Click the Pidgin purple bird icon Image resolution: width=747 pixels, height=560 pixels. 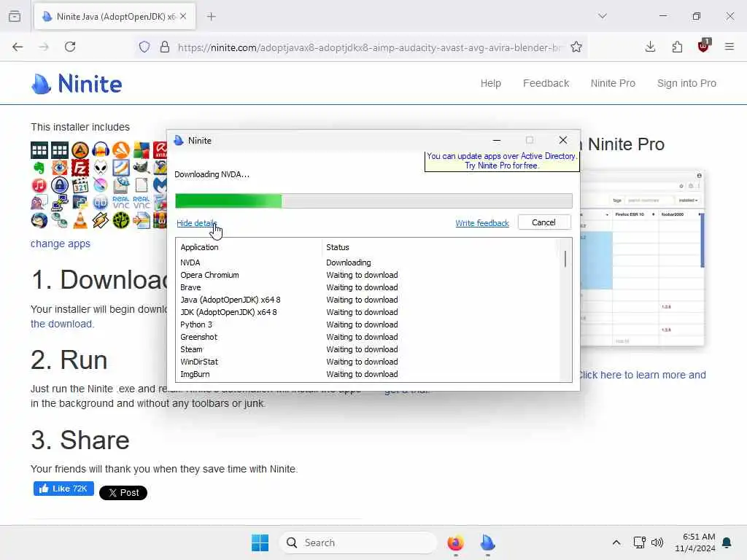coord(39,203)
